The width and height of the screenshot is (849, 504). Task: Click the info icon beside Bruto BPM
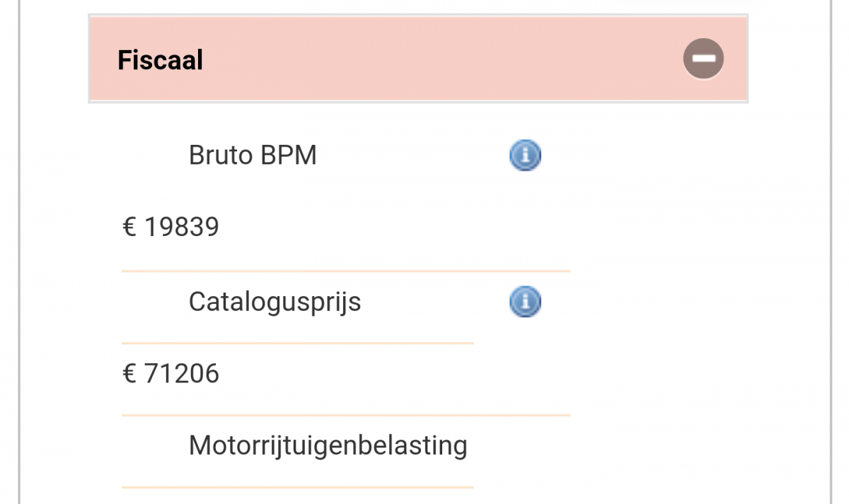pos(525,156)
